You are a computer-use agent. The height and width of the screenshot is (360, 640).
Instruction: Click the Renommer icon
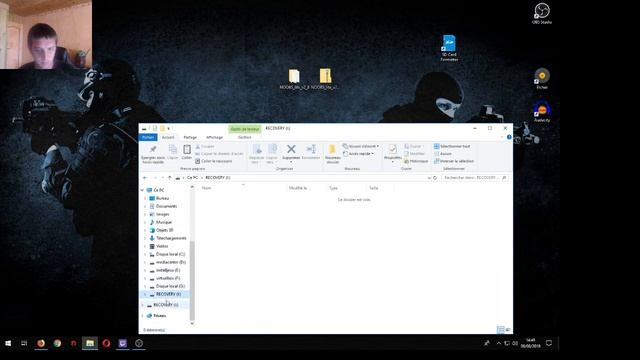coord(311,152)
